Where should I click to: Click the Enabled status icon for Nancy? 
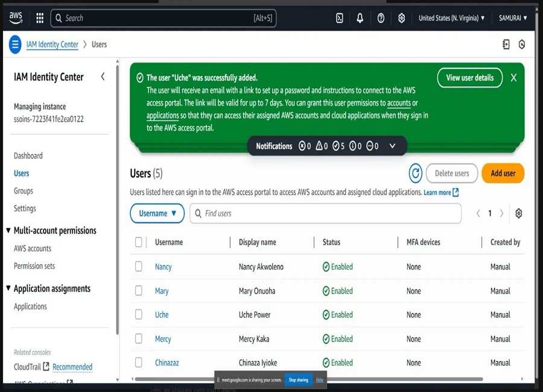326,267
